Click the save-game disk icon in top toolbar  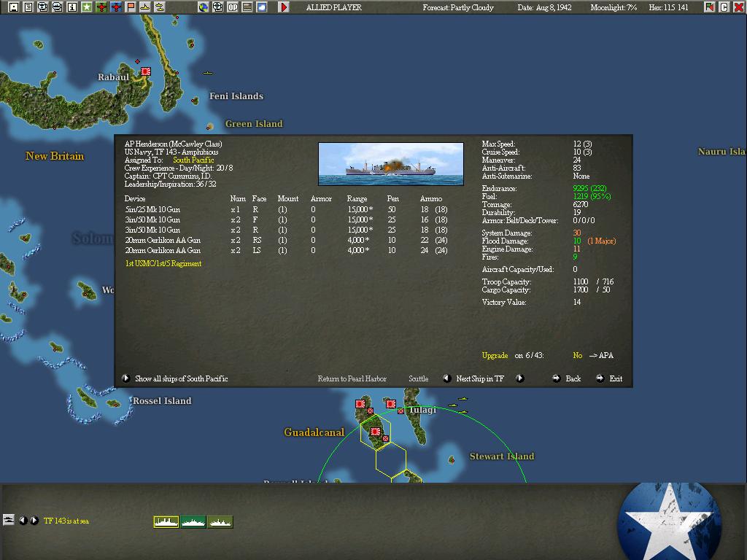(14, 7)
